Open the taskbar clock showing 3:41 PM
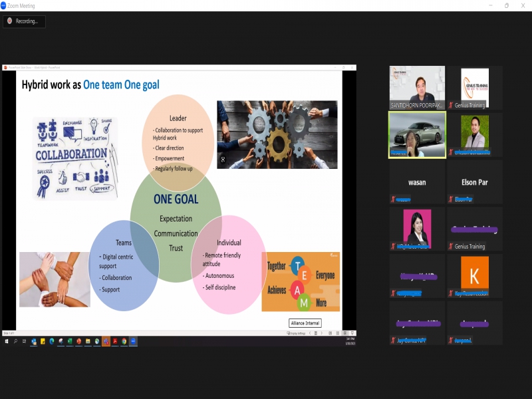Viewport: 532px width, 399px height. tap(350, 341)
